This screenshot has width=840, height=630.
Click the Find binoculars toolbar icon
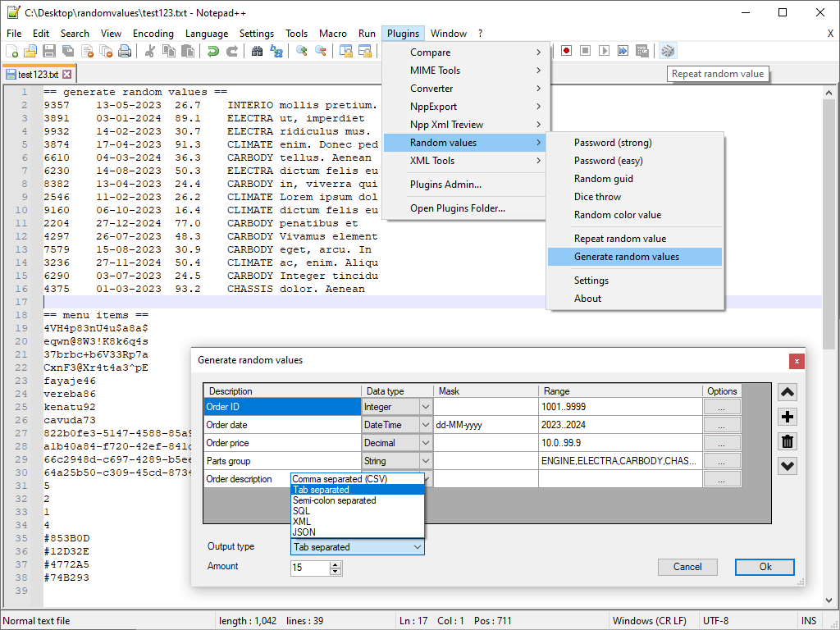(257, 51)
